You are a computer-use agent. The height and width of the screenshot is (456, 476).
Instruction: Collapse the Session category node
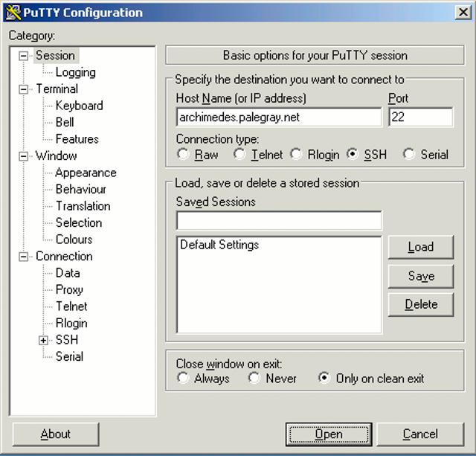[x=24, y=56]
